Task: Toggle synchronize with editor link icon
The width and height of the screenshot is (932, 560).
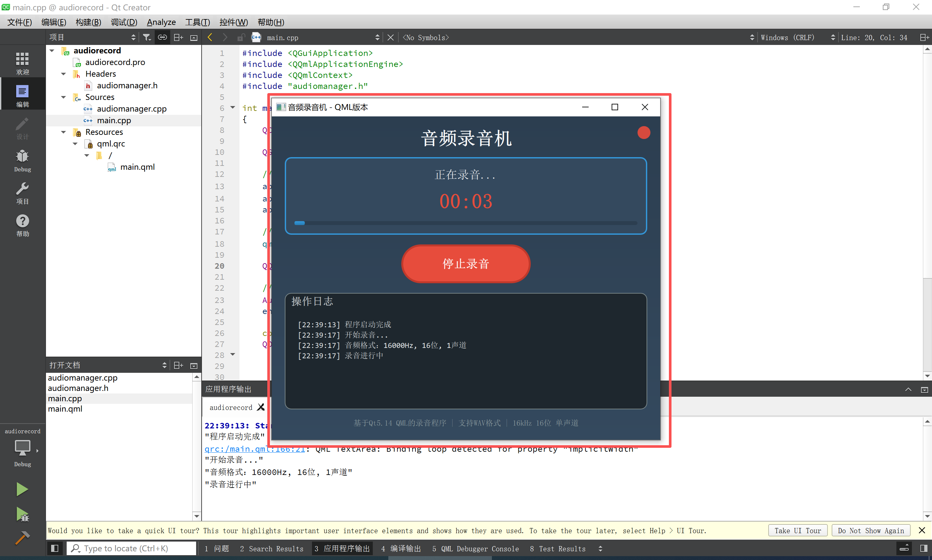Action: pyautogui.click(x=162, y=38)
